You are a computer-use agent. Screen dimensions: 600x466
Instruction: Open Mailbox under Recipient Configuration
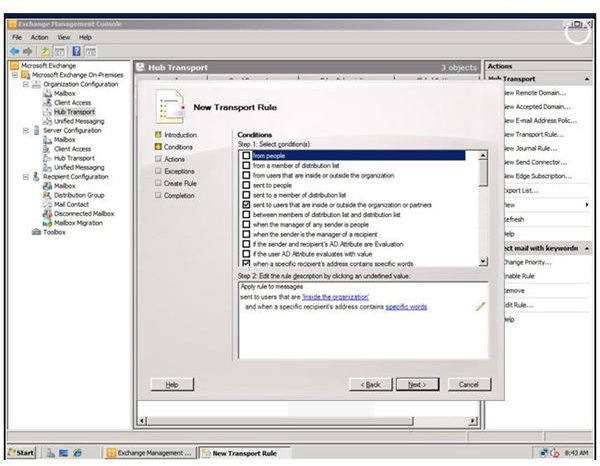coord(65,186)
